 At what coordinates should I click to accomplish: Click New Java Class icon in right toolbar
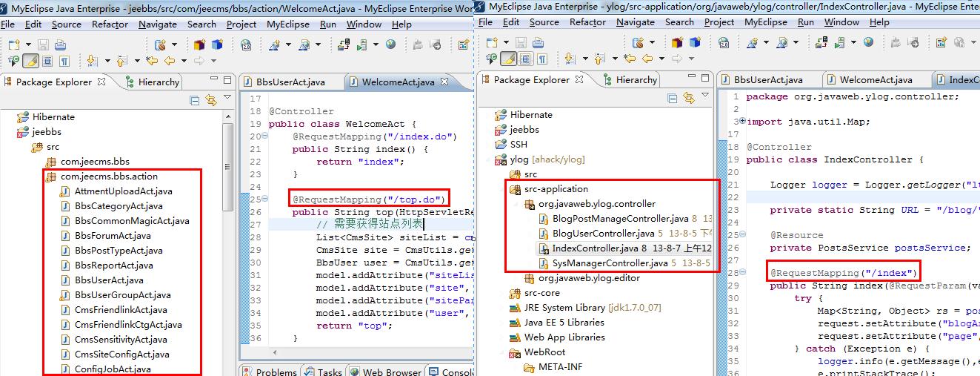pos(696,43)
